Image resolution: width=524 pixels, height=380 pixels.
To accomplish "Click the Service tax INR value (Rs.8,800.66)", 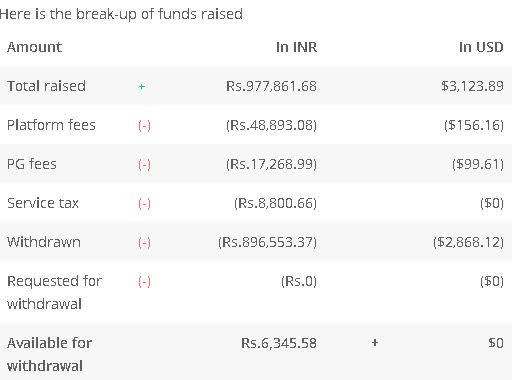I will [275, 203].
